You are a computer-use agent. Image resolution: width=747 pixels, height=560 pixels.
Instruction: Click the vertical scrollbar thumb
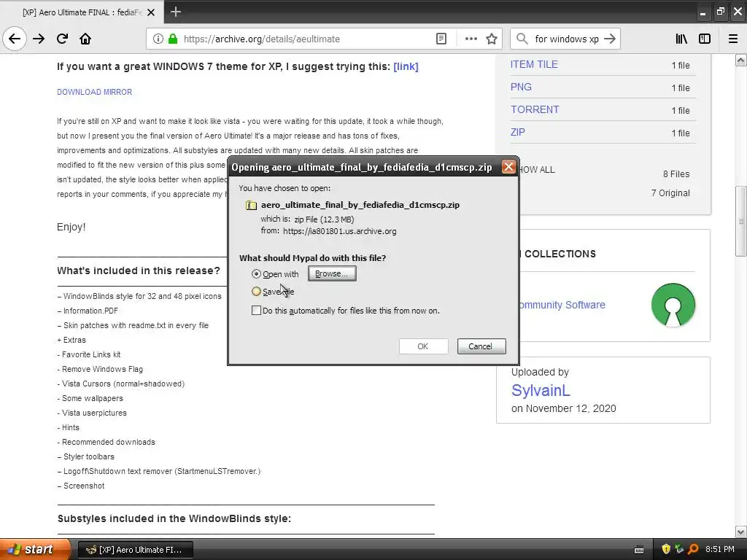[741, 222]
